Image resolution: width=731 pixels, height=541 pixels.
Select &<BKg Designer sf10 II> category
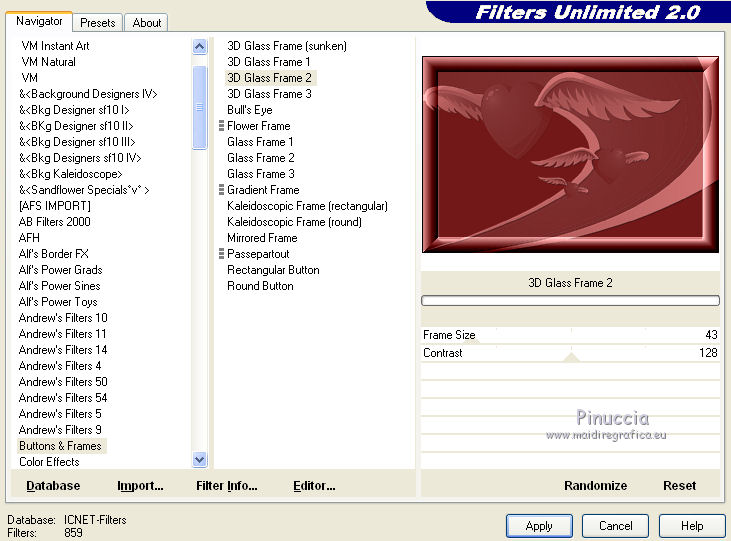[x=76, y=126]
